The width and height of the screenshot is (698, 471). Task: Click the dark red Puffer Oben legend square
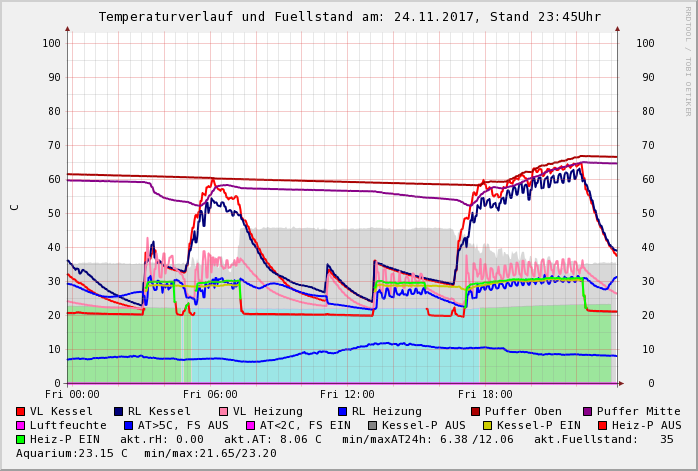475,411
